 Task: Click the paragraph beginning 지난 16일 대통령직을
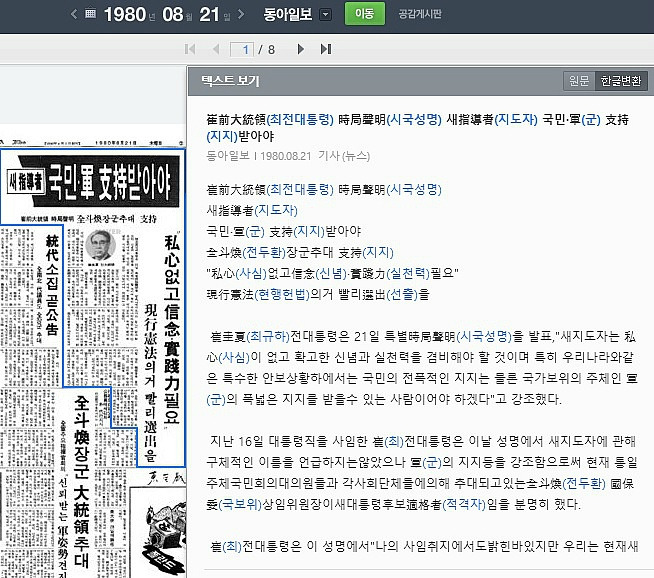click(422, 472)
